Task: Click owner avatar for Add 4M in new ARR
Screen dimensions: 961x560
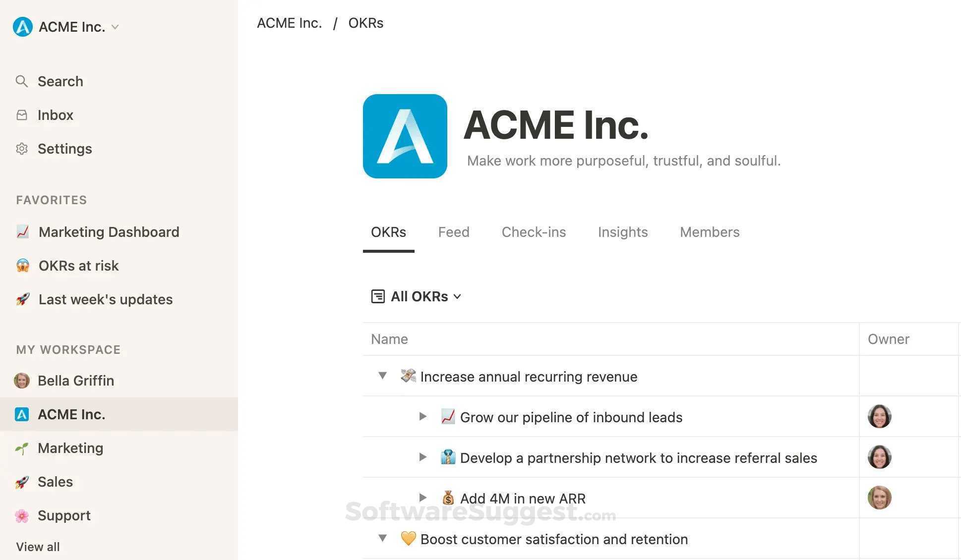Action: click(x=879, y=498)
